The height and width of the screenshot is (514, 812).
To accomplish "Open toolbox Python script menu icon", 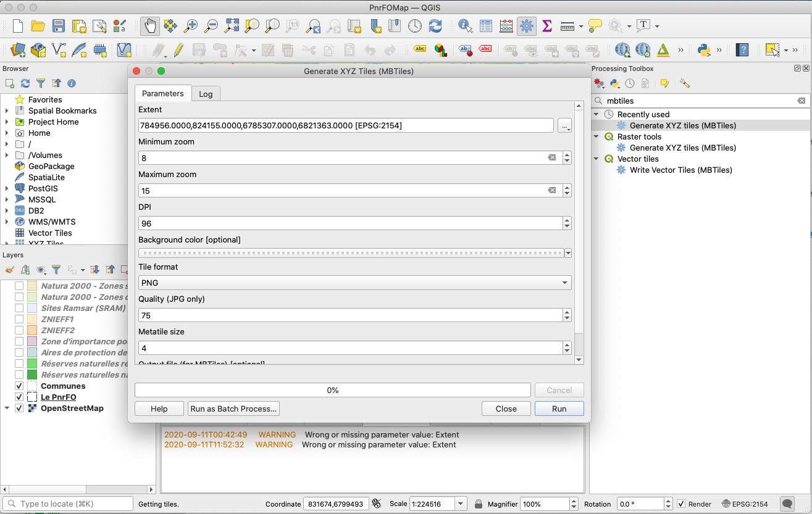I will coord(614,83).
